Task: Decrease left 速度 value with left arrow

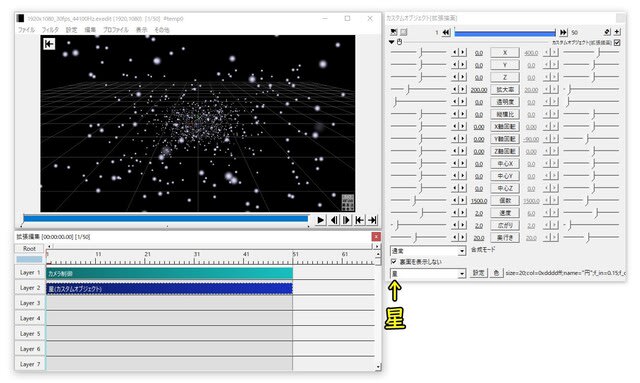Action: pos(455,212)
